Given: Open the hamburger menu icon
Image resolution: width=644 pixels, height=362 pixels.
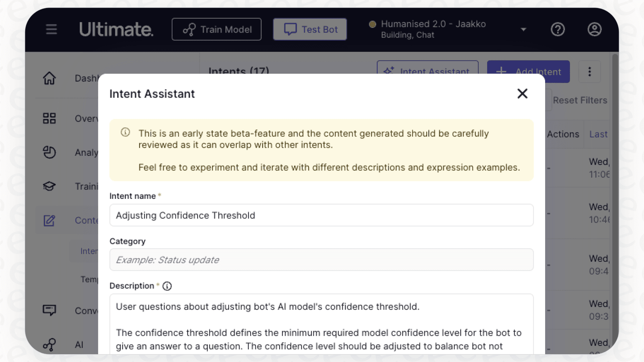Looking at the screenshot, I should click(51, 29).
